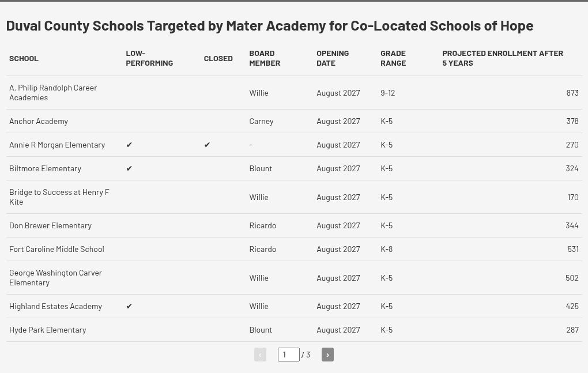Select the Hyde Park Elementary entry
588x373 pixels.
coord(48,330)
